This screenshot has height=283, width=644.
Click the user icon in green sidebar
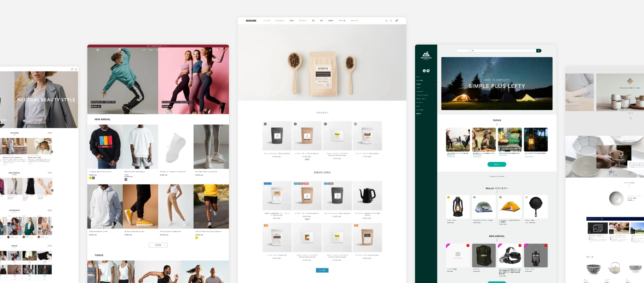[x=424, y=71]
